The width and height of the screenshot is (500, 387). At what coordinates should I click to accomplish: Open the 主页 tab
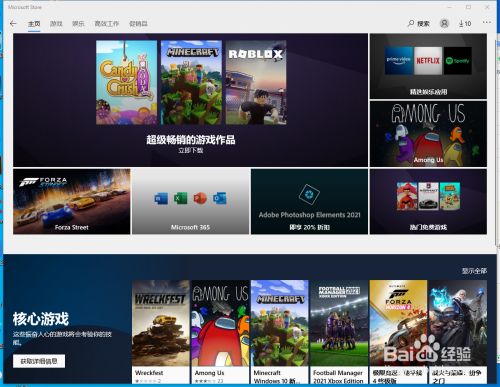point(34,24)
